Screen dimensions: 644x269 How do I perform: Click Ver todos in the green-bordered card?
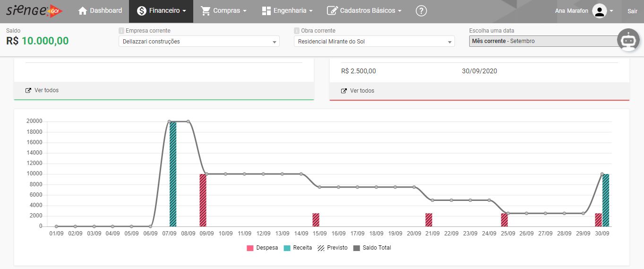tap(46, 90)
